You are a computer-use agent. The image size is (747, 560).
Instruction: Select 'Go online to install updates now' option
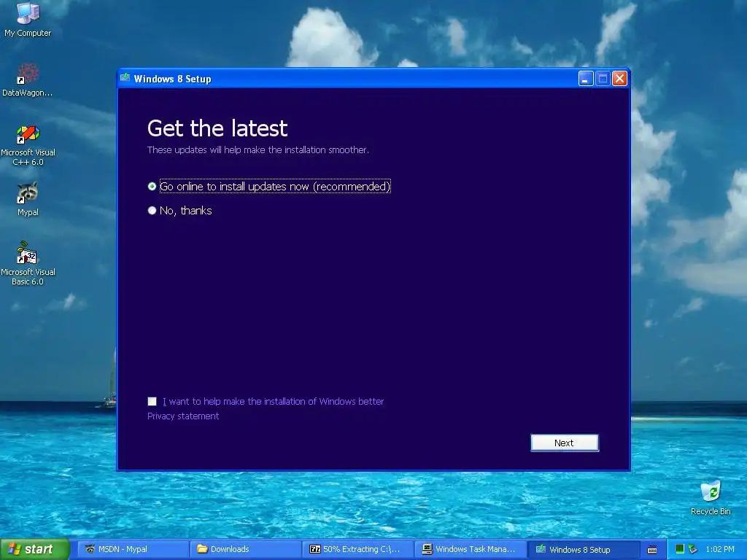tap(269, 186)
